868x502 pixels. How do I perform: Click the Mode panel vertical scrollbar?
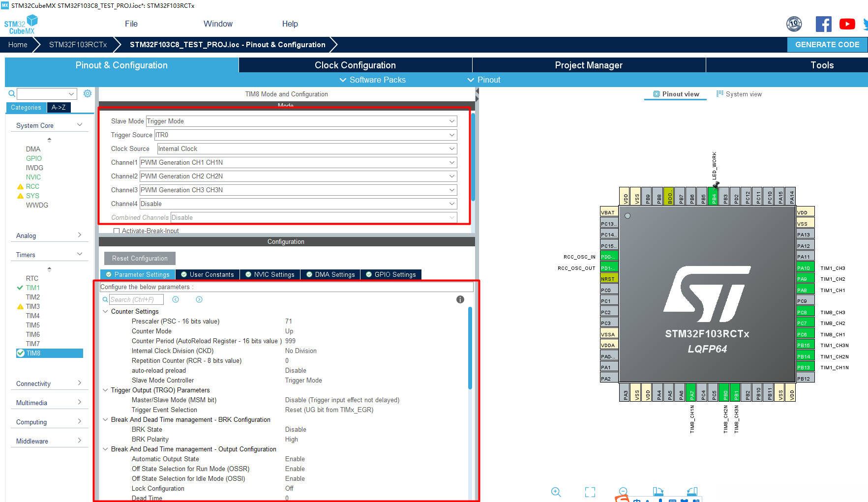(x=473, y=157)
